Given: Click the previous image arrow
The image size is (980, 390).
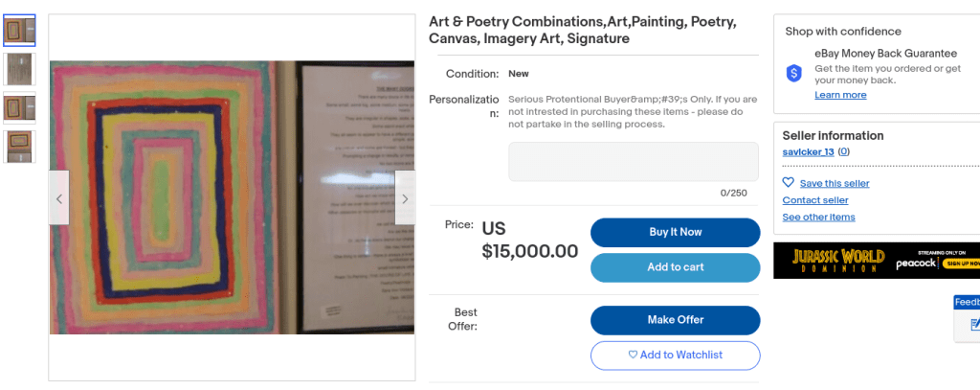Looking at the screenshot, I should pyautogui.click(x=58, y=198).
